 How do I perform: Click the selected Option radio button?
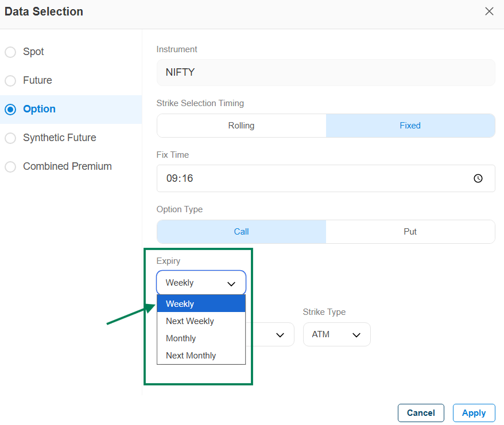pyautogui.click(x=10, y=110)
